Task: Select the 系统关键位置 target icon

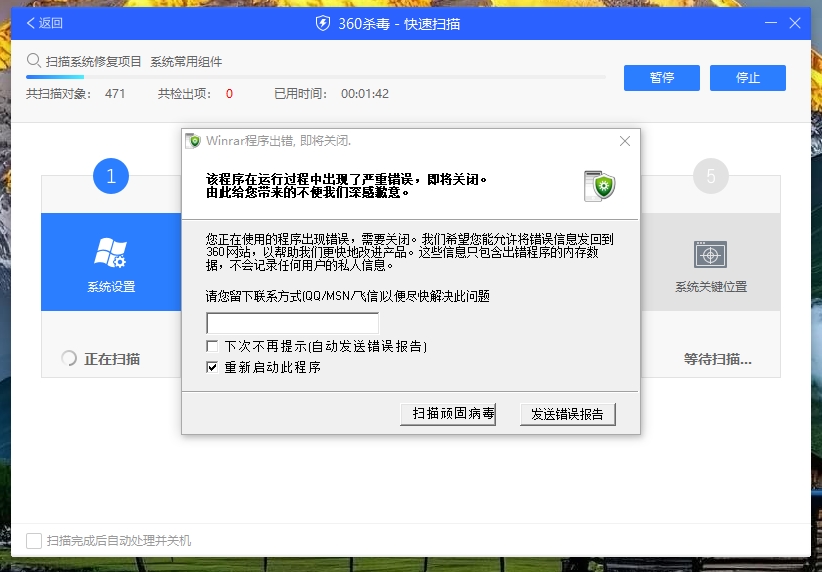Action: pyautogui.click(x=710, y=254)
